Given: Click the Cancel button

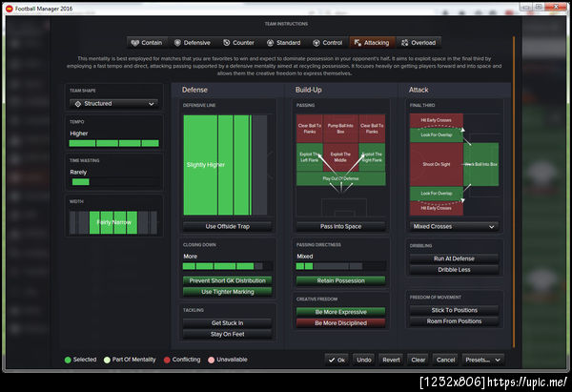Looking at the screenshot, I should pos(445,360).
